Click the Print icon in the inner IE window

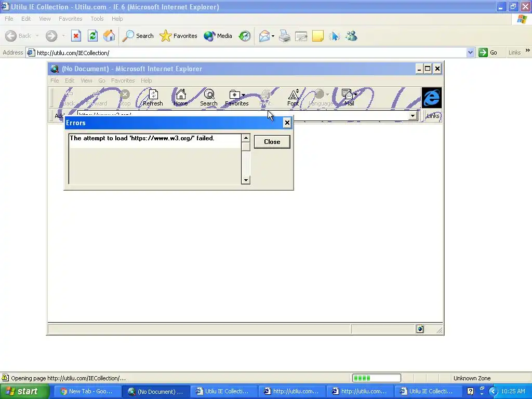click(x=265, y=95)
